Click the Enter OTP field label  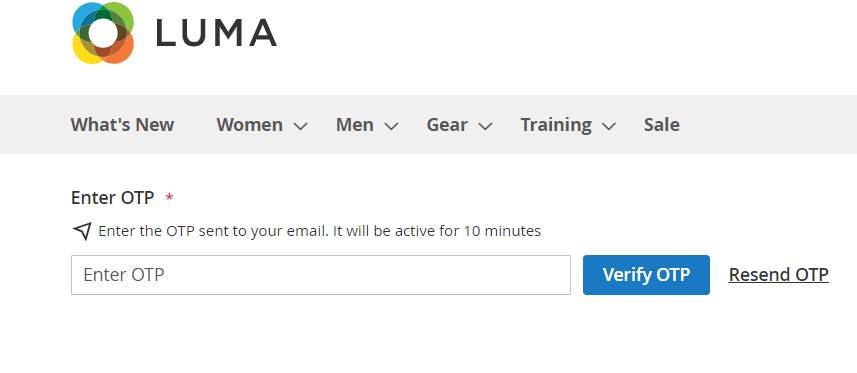pyautogui.click(x=113, y=197)
